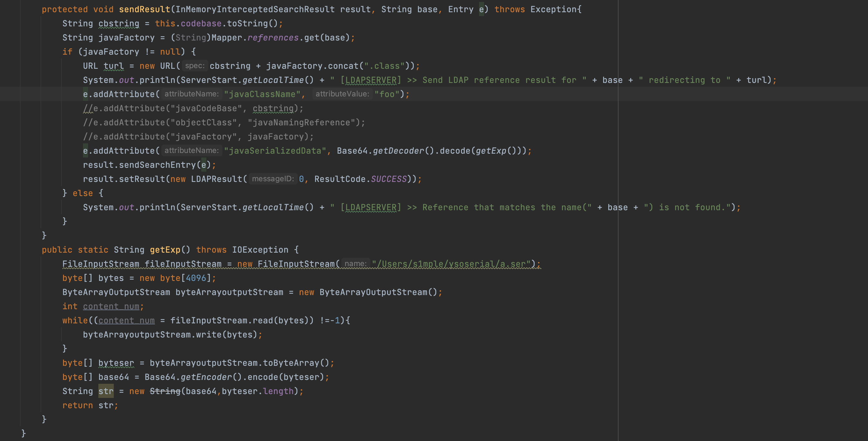The width and height of the screenshot is (868, 441).
Task: Click the InMemoryInterceptedSearchResult parameter type
Action: (255, 9)
